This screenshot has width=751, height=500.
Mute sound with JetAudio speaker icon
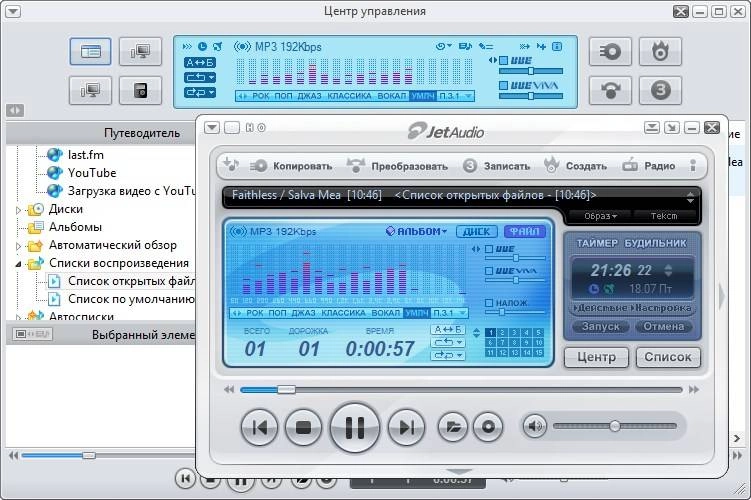[x=535, y=426]
